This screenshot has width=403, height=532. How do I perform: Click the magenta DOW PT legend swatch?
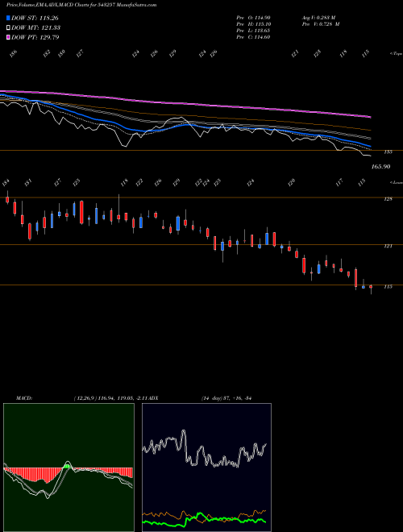click(8, 37)
